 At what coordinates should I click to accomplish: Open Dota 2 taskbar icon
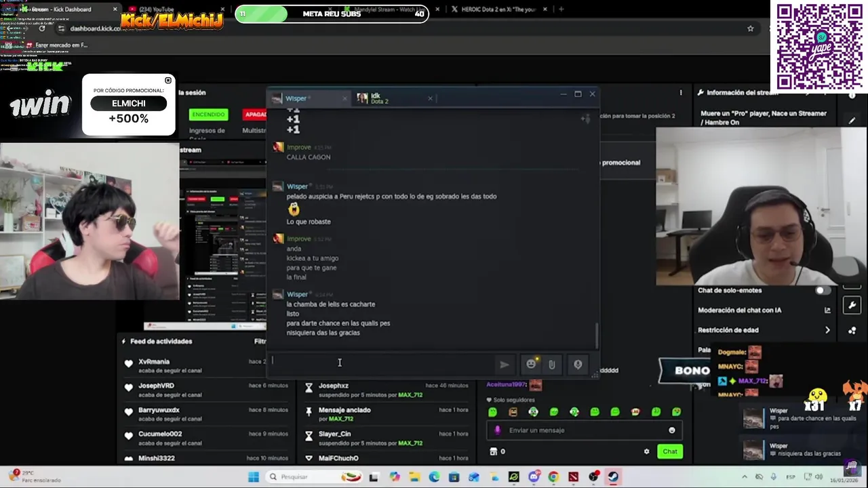pos(574,477)
